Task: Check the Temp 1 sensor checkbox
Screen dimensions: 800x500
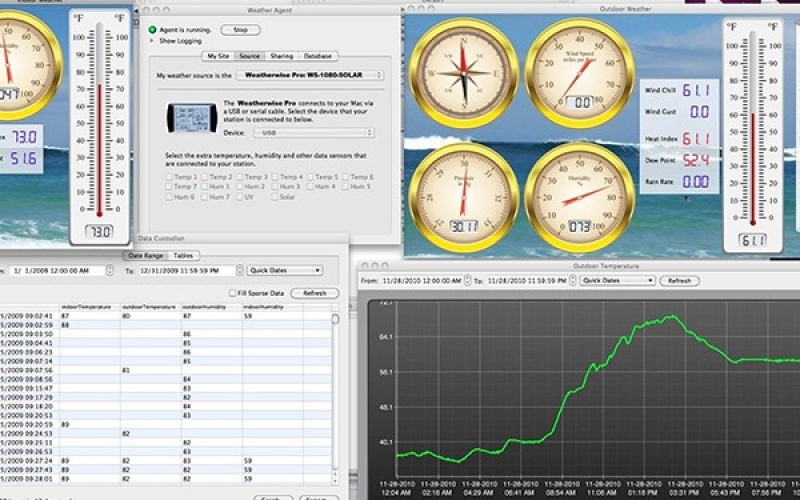Action: click(170, 177)
